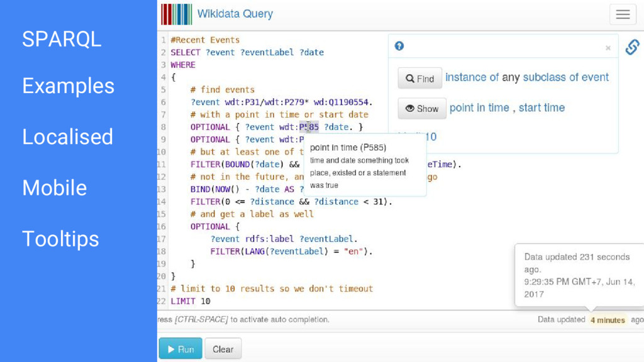Click the 'start time' link

click(x=541, y=107)
